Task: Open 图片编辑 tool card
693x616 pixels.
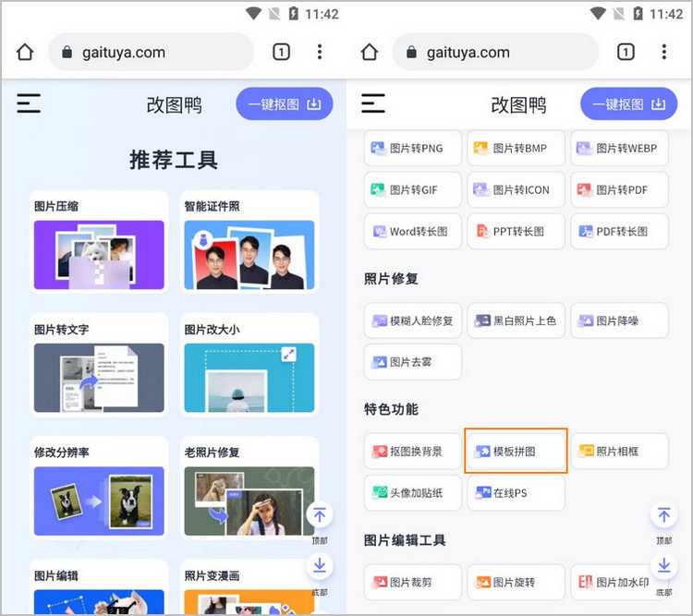Action: click(x=99, y=586)
